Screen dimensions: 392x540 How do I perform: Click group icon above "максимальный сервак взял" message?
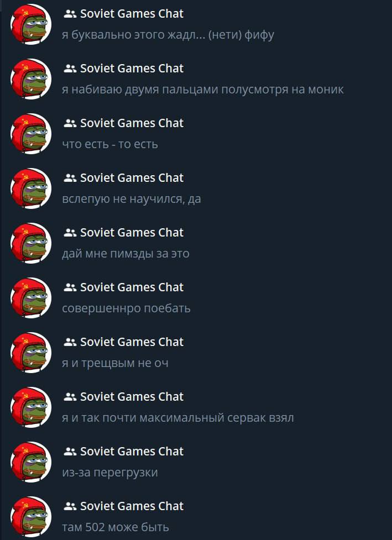(x=70, y=397)
